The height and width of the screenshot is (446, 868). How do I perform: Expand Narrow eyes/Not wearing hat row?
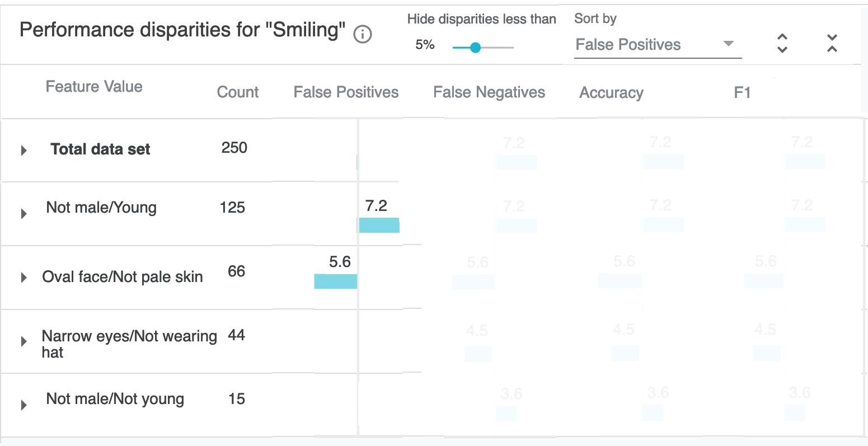24,341
